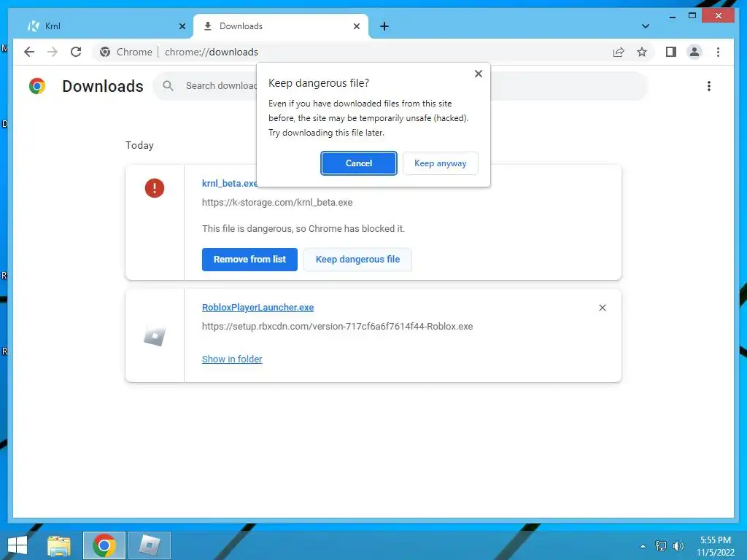Click the krnl_beta.exe file name

[230, 183]
